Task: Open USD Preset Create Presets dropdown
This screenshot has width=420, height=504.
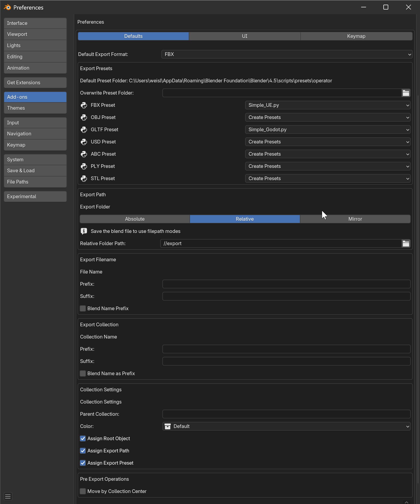Action: point(328,142)
